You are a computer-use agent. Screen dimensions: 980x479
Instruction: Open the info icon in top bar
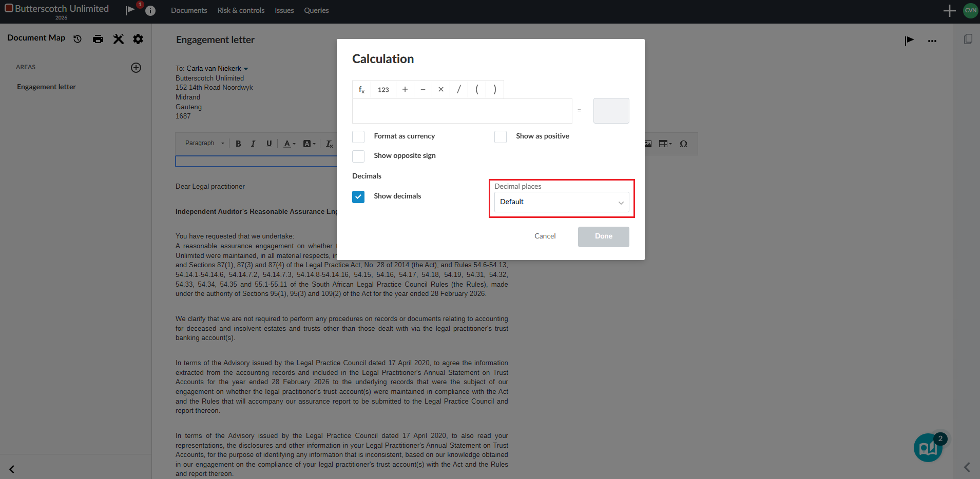pos(150,11)
